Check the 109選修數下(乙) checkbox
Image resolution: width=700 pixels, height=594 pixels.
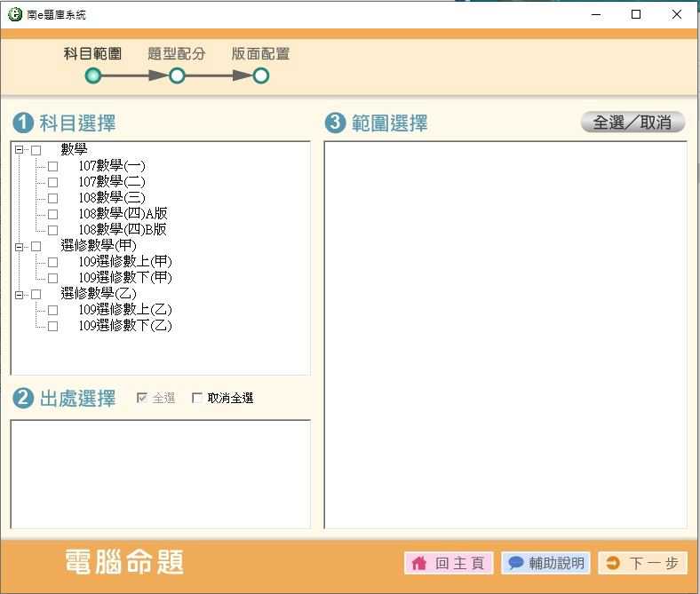point(52,326)
